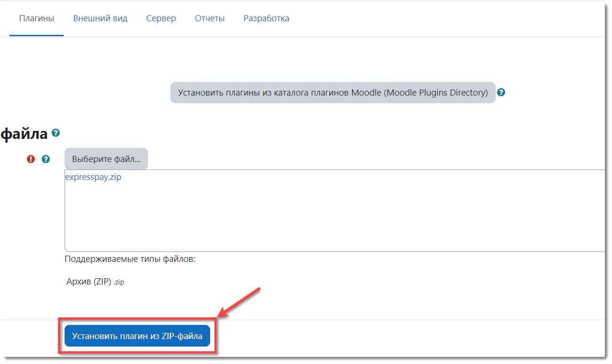
Task: Click the blue underline beneath Плагины tab
Action: (36, 36)
